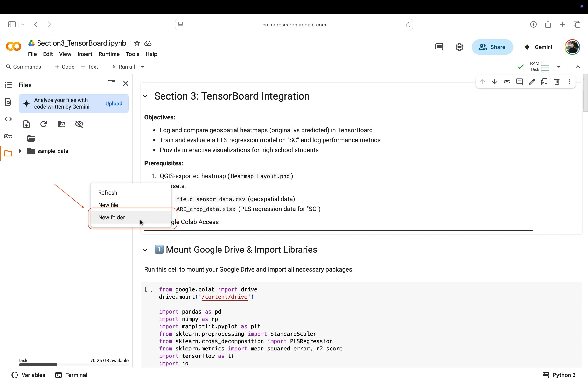Click the notebook vertical scrollbar
The width and height of the screenshot is (588, 382).
point(585,93)
